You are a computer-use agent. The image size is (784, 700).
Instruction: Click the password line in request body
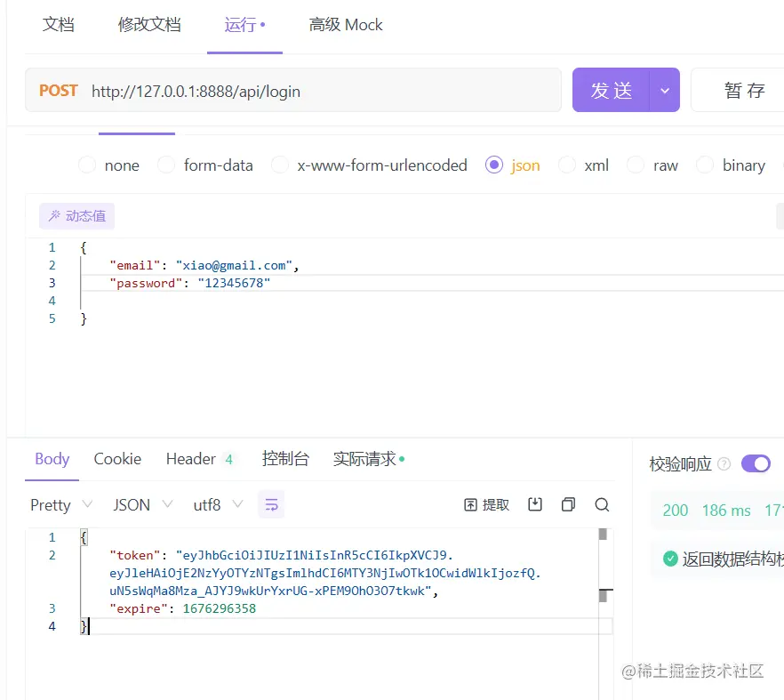(190, 283)
